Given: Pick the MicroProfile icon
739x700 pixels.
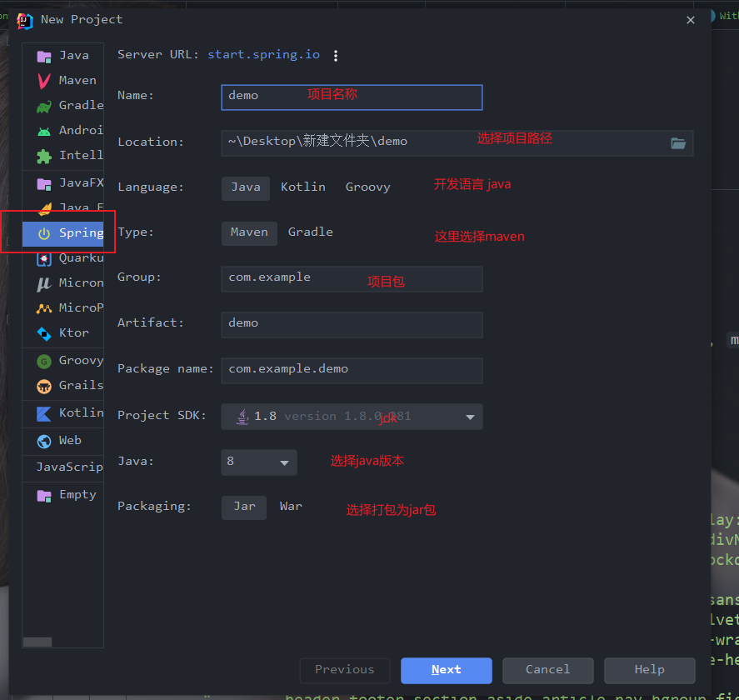Looking at the screenshot, I should 44,309.
